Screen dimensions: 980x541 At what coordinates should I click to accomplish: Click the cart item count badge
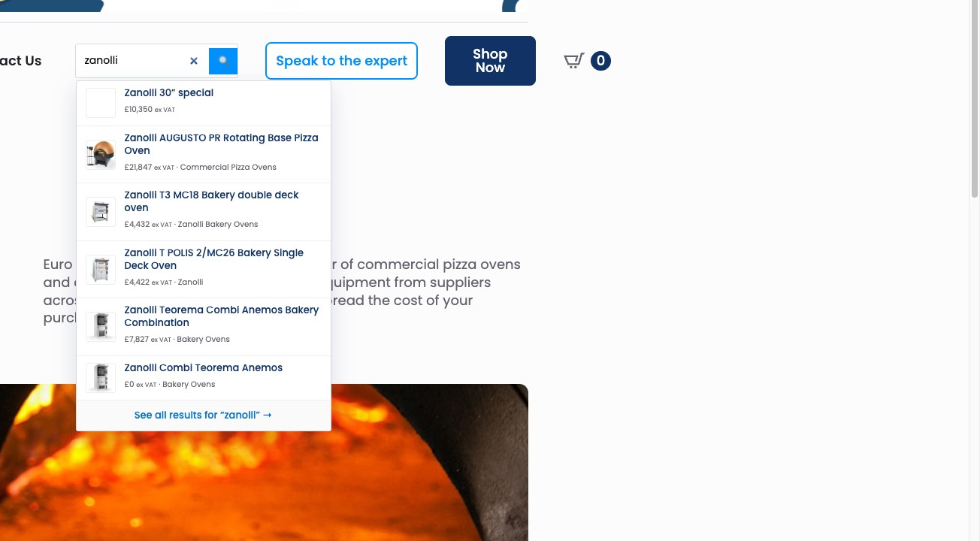pyautogui.click(x=600, y=61)
